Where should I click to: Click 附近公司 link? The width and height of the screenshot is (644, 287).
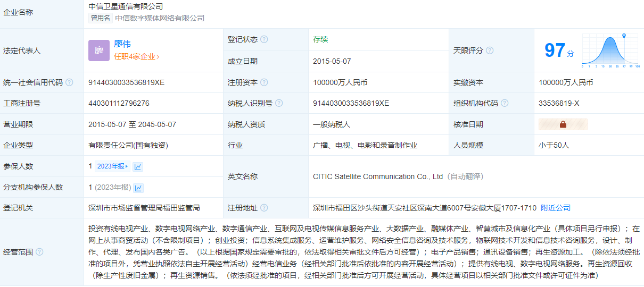coord(556,208)
